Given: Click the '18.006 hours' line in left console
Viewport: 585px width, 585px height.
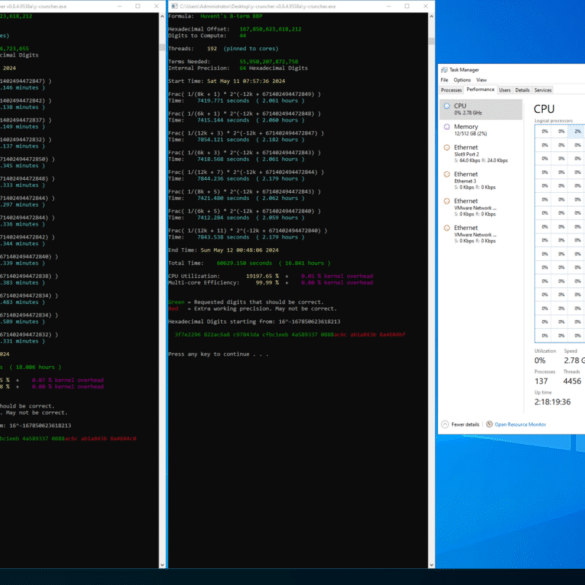Looking at the screenshot, I should coord(31,367).
